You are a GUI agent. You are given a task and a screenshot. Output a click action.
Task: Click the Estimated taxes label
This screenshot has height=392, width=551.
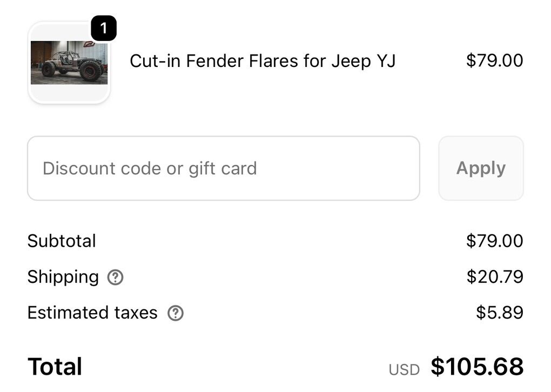pyautogui.click(x=92, y=313)
